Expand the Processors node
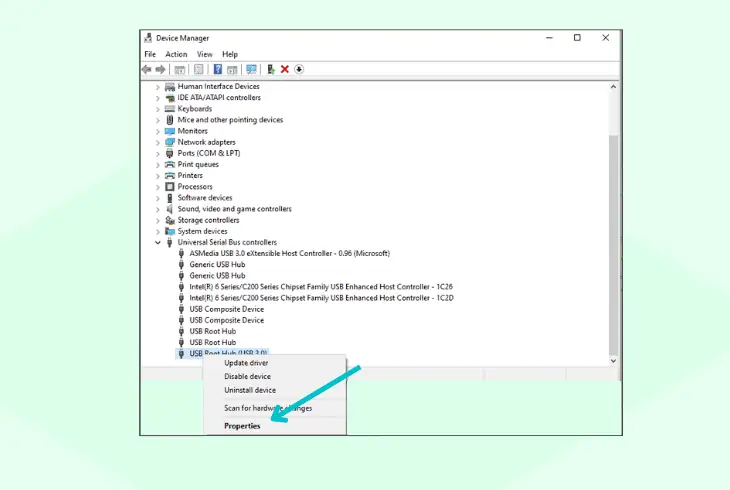The image size is (730, 490). click(157, 187)
